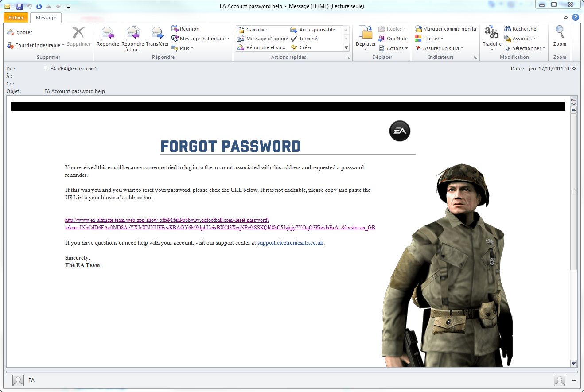The image size is (584, 392).
Task: Select Répondre et supprimer quick action
Action: [261, 47]
